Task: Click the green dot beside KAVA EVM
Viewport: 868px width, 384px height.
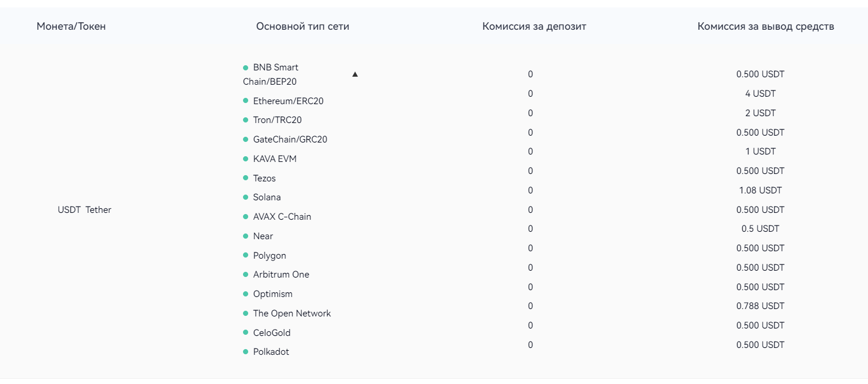Action: coord(246,159)
